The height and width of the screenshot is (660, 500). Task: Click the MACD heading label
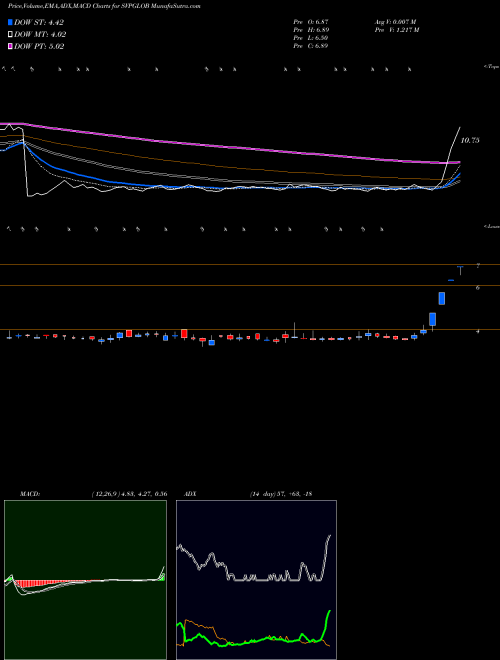(30, 494)
